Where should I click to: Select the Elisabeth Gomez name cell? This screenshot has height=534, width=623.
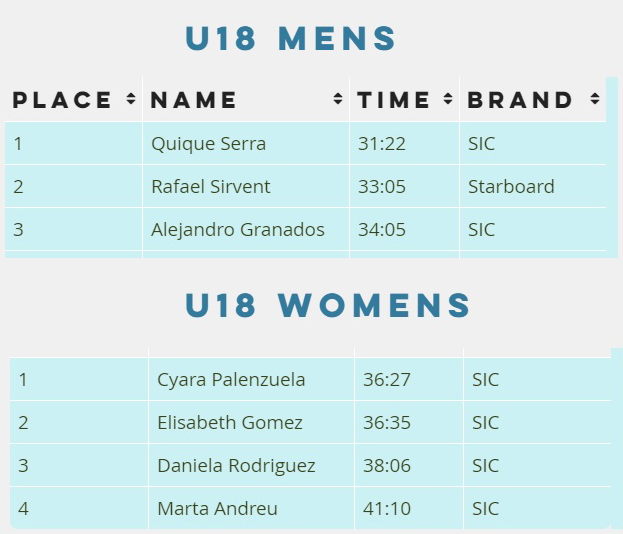(x=252, y=422)
